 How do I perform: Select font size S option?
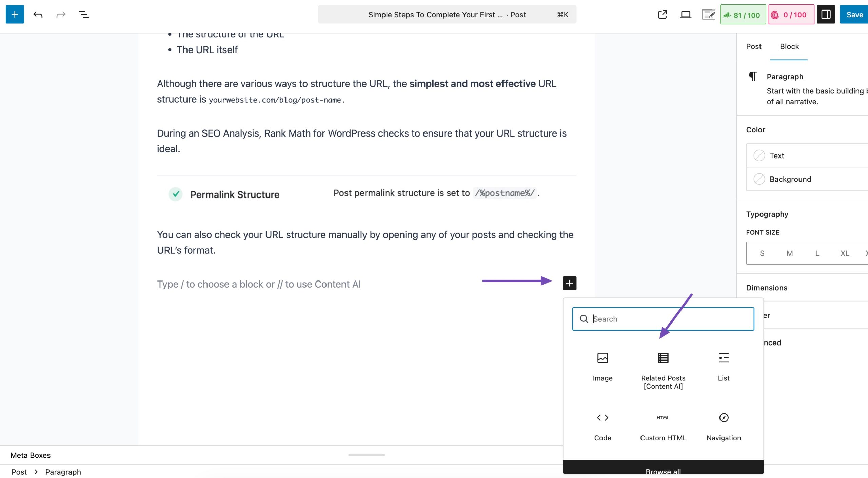click(762, 253)
